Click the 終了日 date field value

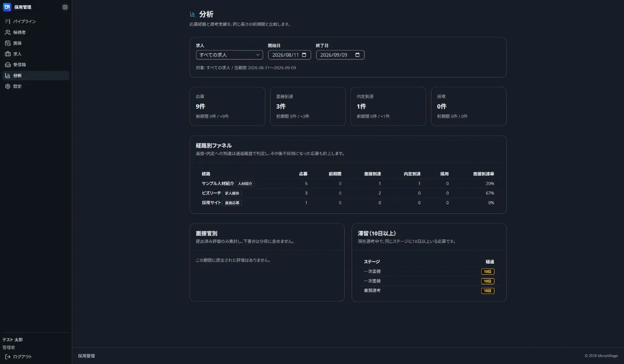point(334,55)
